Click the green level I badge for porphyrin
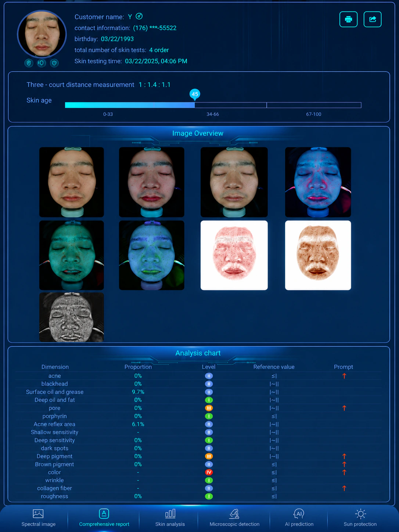 click(209, 416)
